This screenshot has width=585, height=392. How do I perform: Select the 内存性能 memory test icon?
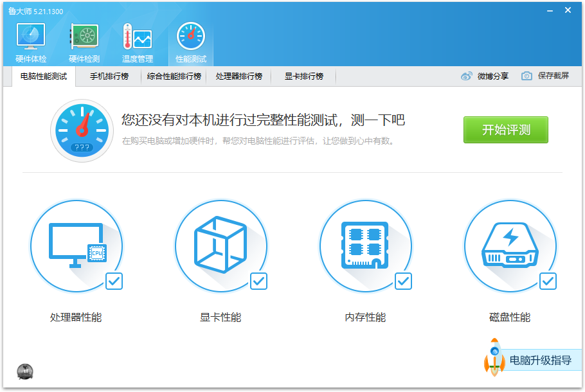[x=366, y=244]
